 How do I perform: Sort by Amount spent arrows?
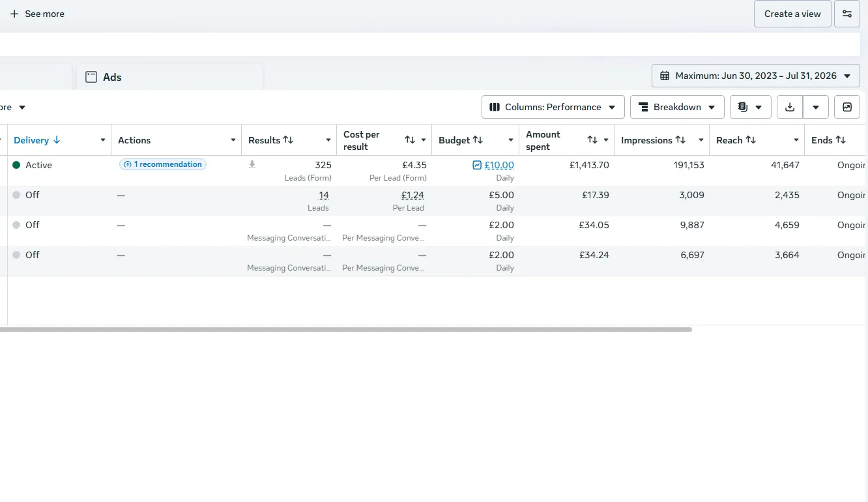point(592,140)
